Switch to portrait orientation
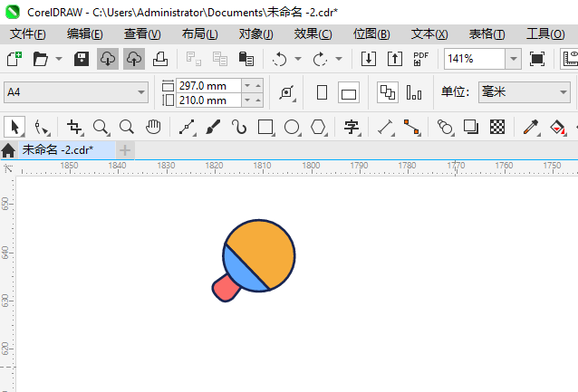The image size is (578, 392). tap(323, 92)
